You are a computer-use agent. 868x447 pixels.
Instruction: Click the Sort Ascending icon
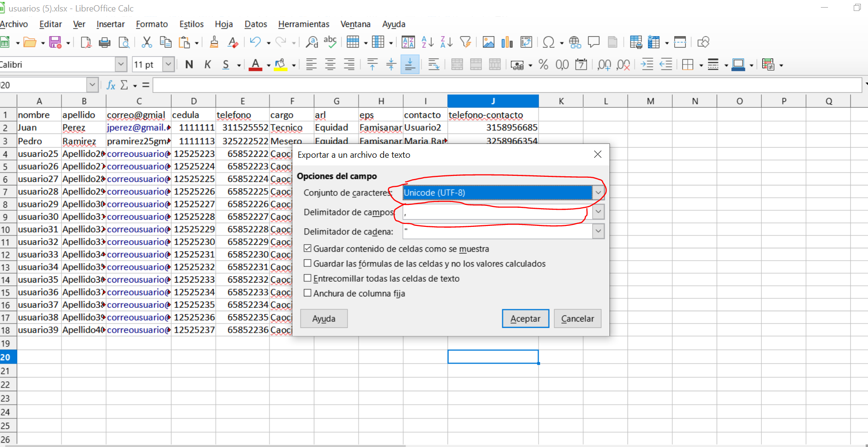tap(427, 42)
